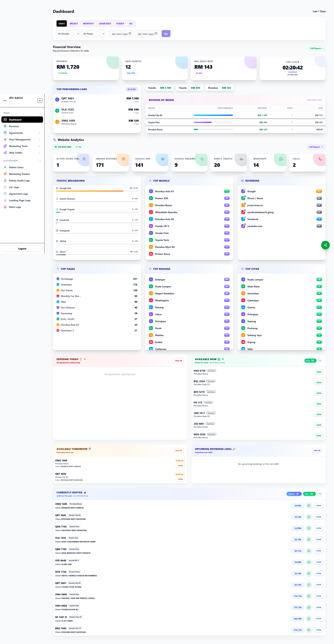Select the QUARTERLY period tab

105,23
